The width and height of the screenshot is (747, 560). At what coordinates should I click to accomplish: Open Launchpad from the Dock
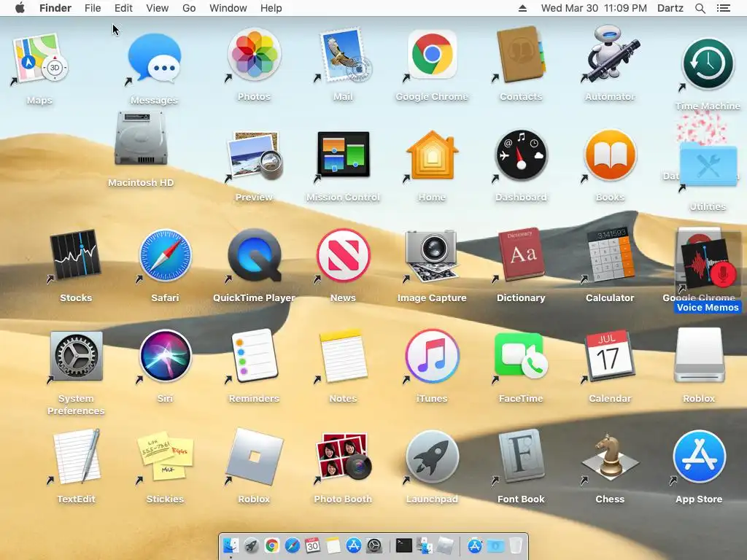(252, 545)
